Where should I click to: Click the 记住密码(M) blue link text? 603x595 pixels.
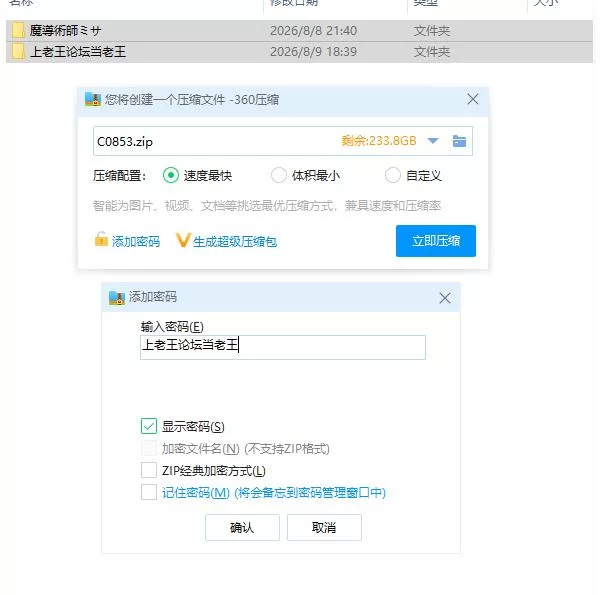tap(274, 493)
